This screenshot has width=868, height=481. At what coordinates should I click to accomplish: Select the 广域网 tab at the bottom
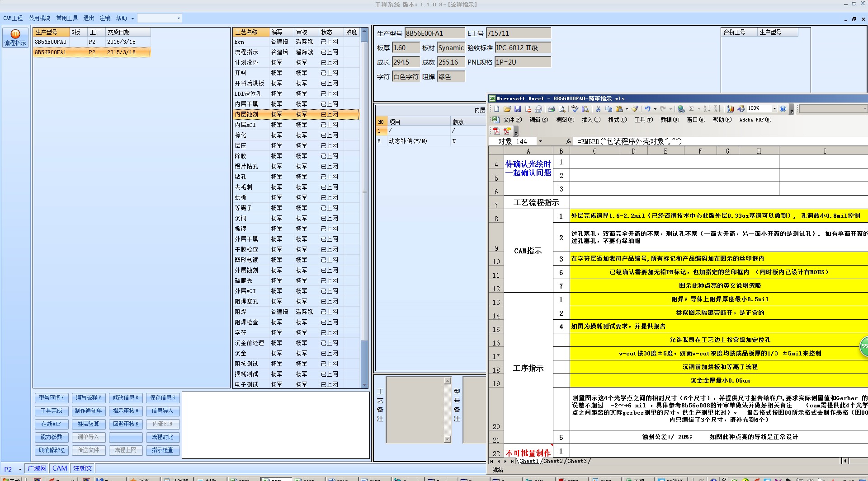[37, 469]
